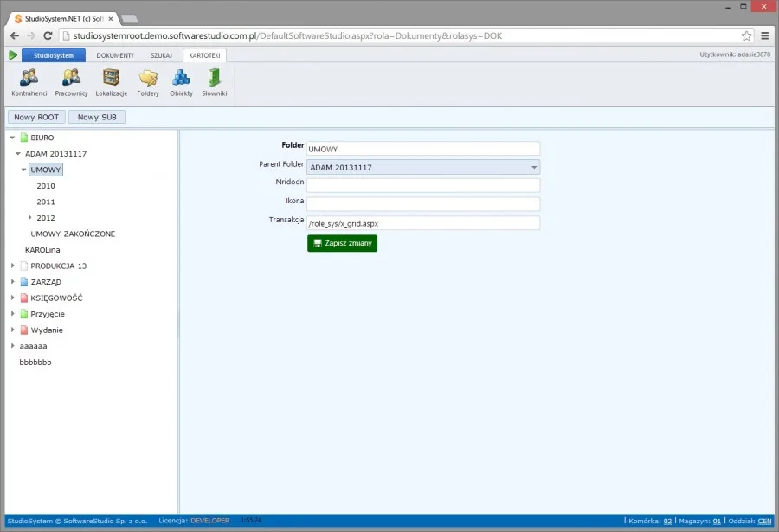Save changes with Zapisz zmiany
779x532 pixels.
point(342,243)
